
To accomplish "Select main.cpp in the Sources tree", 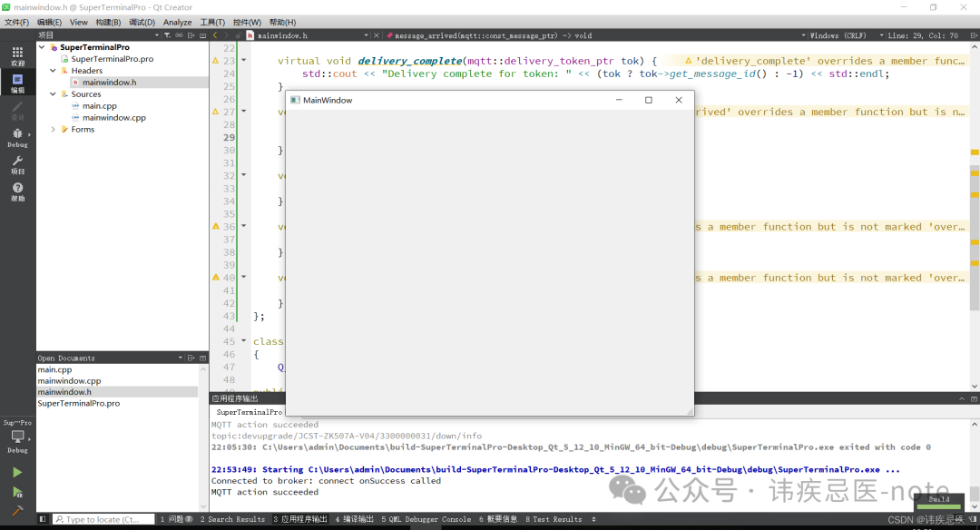I will 100,105.
